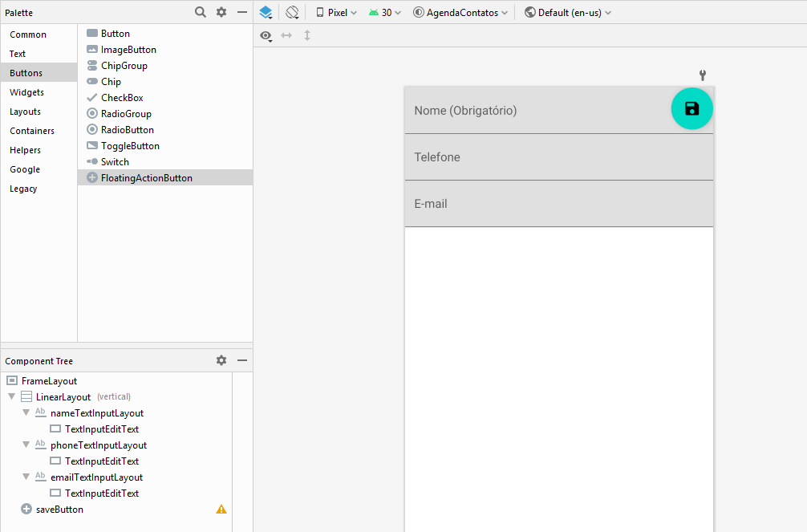Minimize the Palette panel
Screen dimensions: 807x532
[242, 12]
